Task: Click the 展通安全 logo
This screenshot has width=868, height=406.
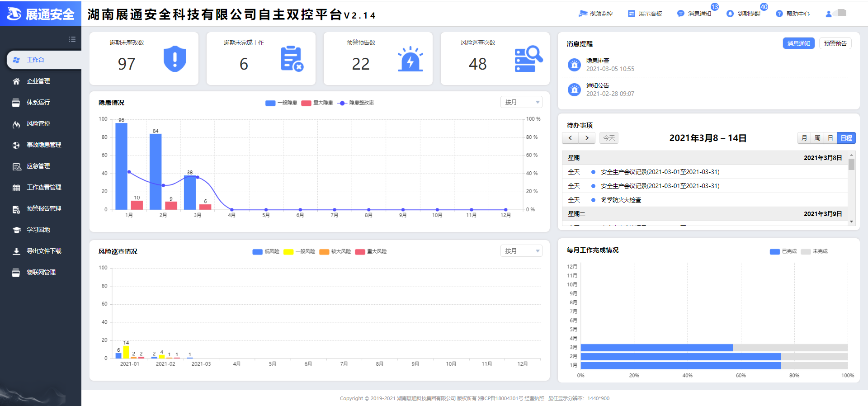Action: [x=41, y=14]
